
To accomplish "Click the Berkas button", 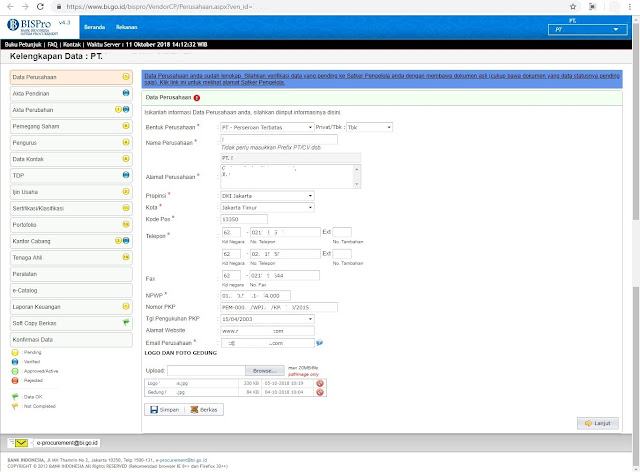I will (204, 410).
